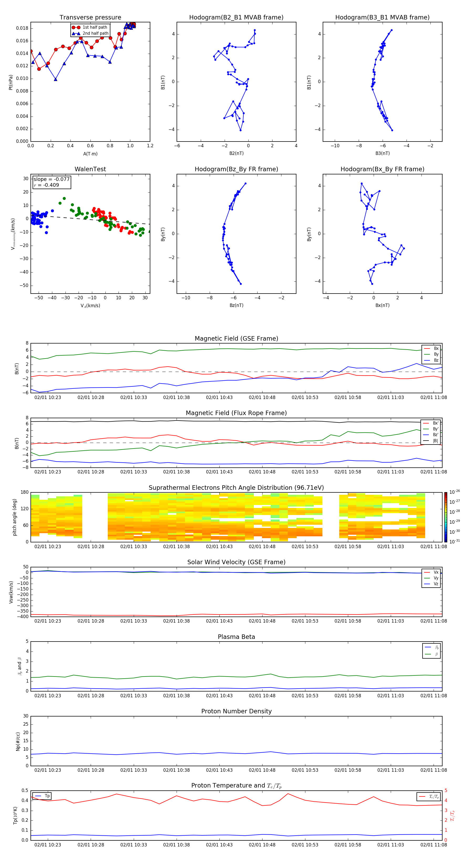Click the "Hodogram(Bx_By FR frame)" title
The height and width of the screenshot is (868, 473).
click(382, 169)
